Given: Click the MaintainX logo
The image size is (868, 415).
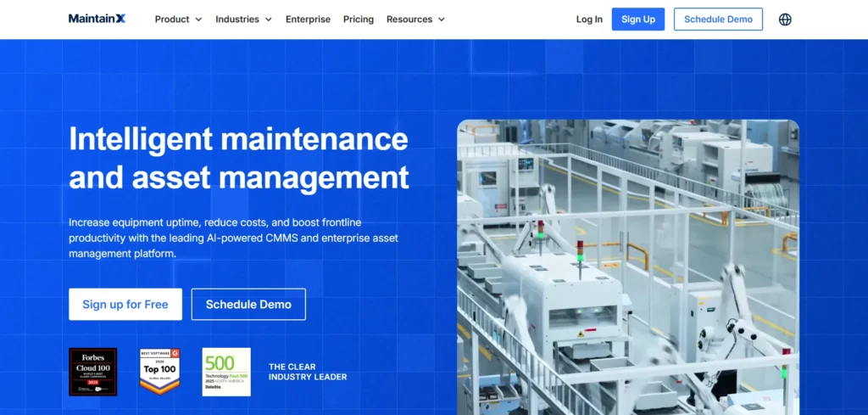Looking at the screenshot, I should tap(97, 19).
